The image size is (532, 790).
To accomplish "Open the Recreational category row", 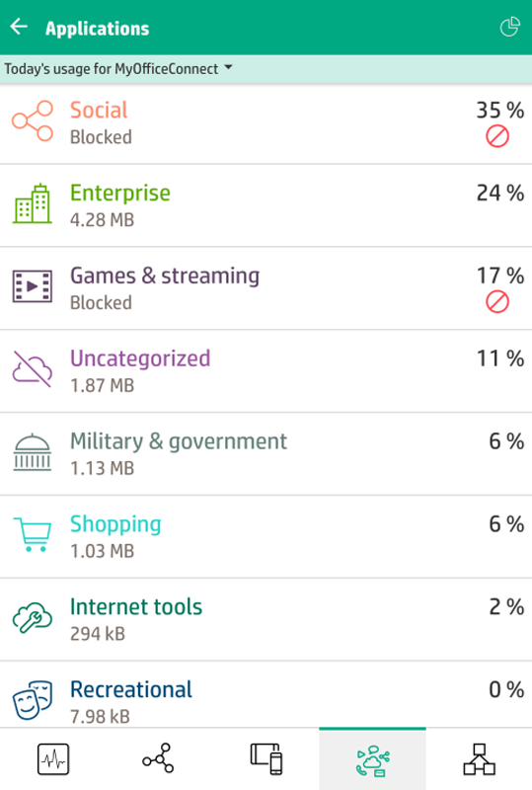I will point(266,695).
